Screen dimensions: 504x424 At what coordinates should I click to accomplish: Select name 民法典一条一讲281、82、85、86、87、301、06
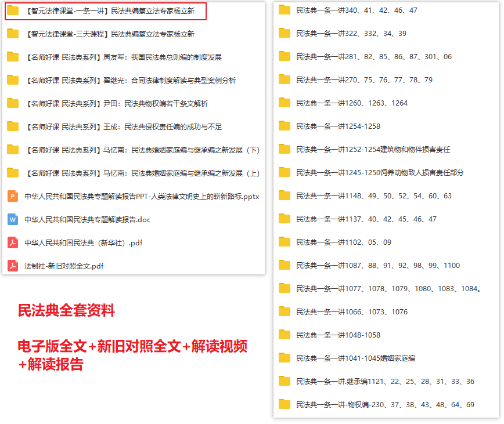pyautogui.click(x=374, y=57)
